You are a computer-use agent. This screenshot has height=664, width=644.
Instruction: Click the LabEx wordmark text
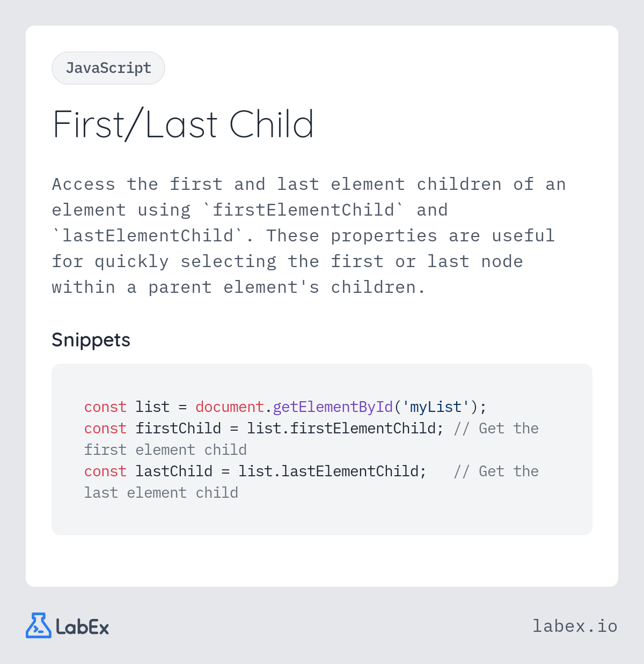click(x=82, y=627)
